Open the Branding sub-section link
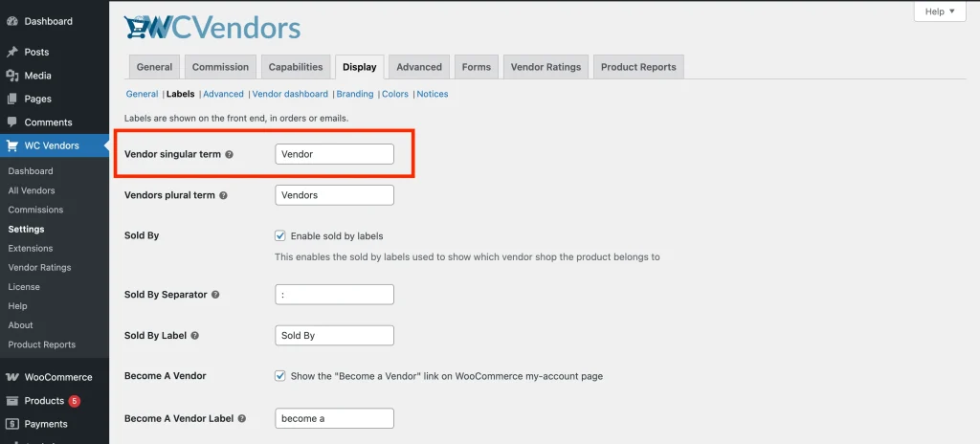This screenshot has height=444, width=980. click(x=355, y=94)
